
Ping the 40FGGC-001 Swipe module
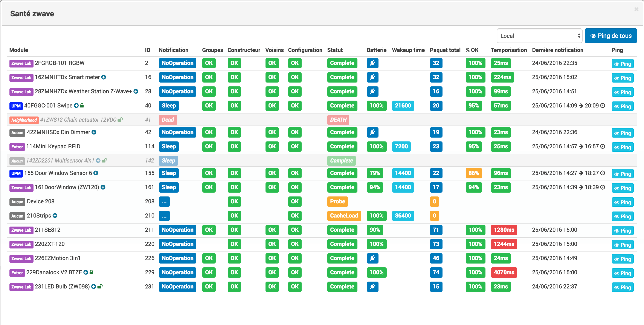point(623,106)
